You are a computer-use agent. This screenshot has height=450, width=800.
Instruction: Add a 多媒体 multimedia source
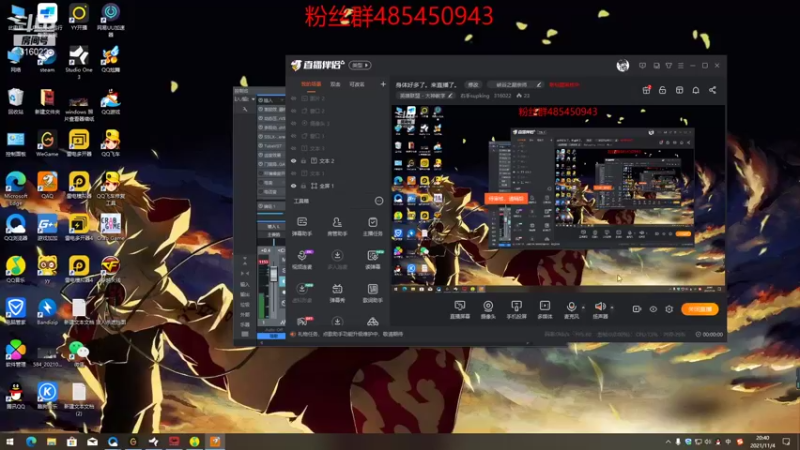(x=545, y=309)
